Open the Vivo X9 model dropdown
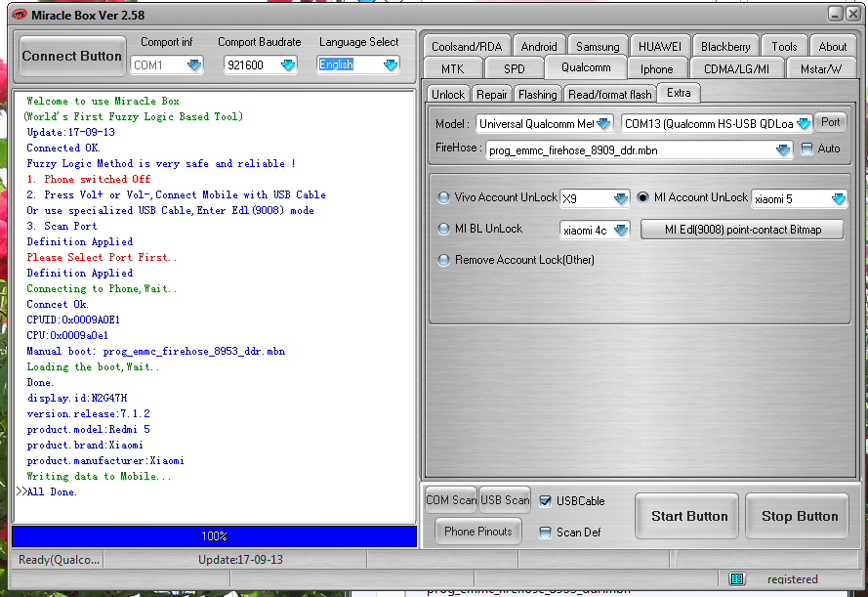868x597 pixels. point(621,198)
